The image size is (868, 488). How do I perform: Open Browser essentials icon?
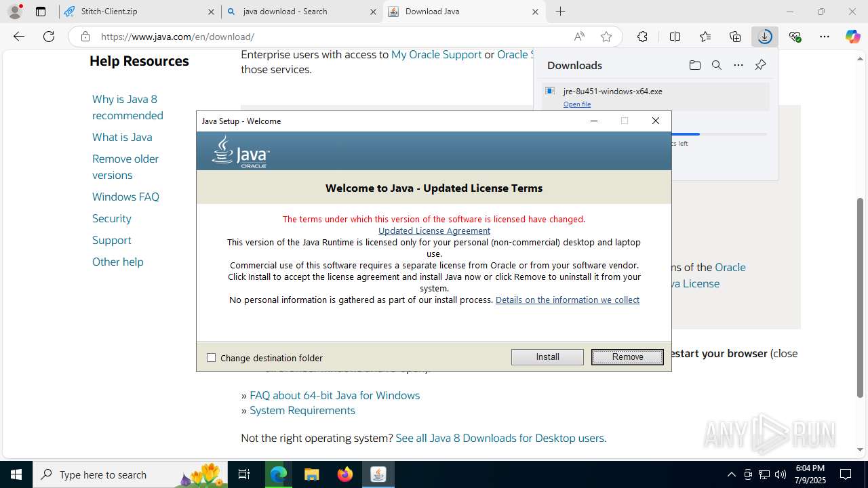click(x=795, y=37)
